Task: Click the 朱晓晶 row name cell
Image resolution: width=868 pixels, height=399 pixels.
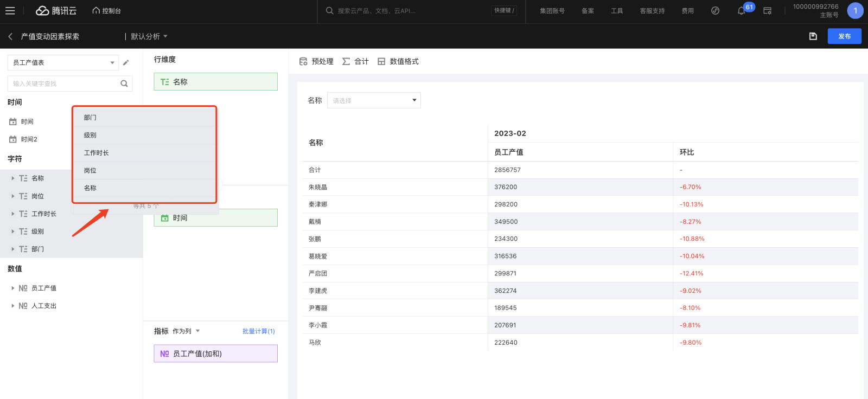Action: (x=318, y=187)
